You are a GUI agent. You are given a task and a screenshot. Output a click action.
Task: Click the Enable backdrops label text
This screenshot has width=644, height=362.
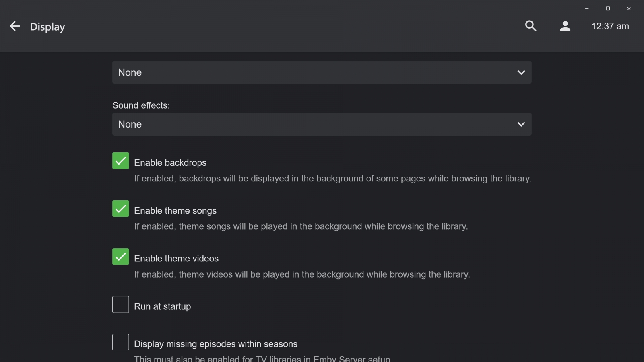click(x=170, y=163)
